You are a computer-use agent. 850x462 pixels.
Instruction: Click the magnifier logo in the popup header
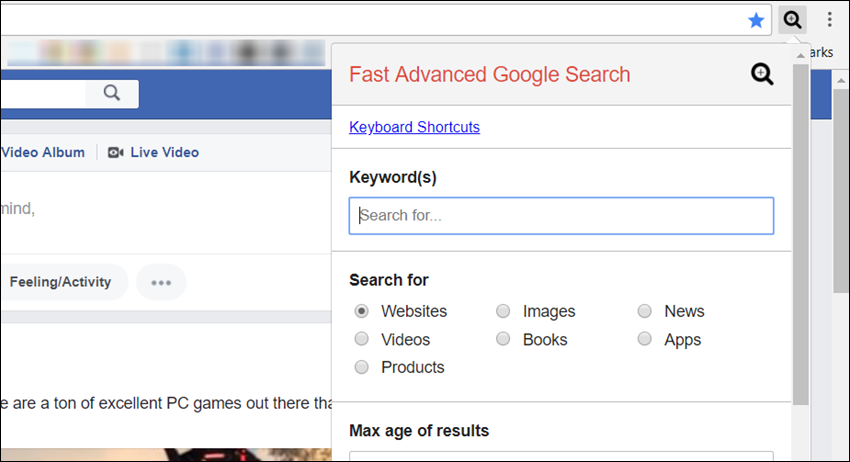point(762,73)
